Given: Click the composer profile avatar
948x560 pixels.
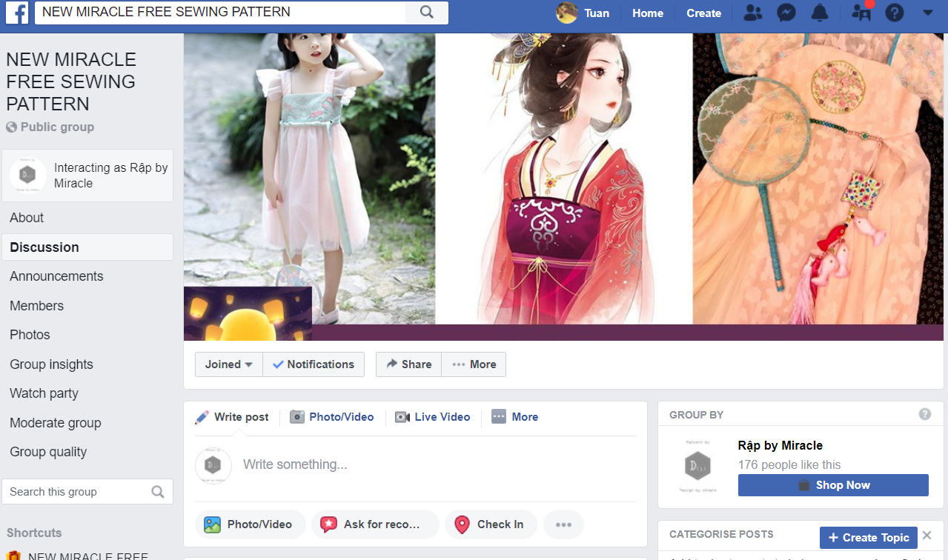Looking at the screenshot, I should tap(213, 465).
